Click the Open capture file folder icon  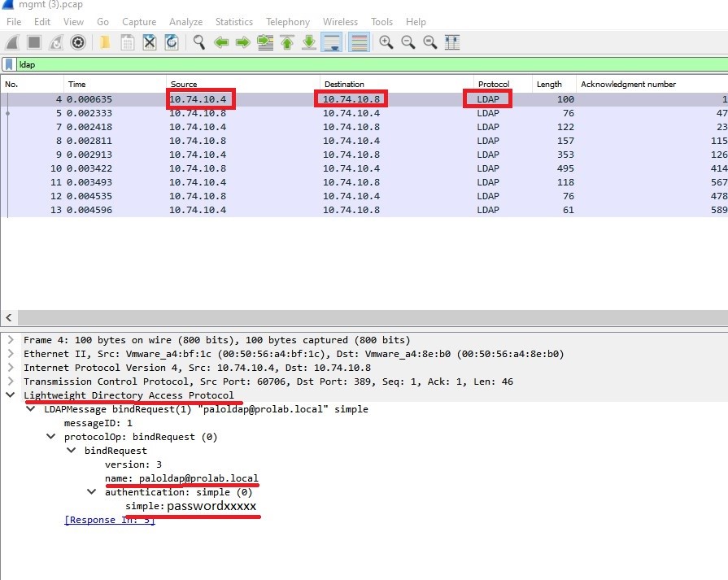pos(105,42)
